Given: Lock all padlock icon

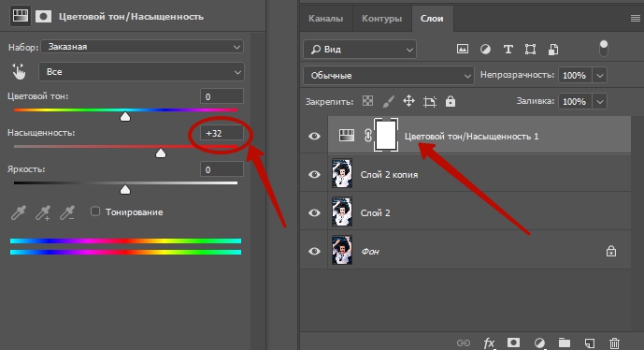Looking at the screenshot, I should pos(451,101).
